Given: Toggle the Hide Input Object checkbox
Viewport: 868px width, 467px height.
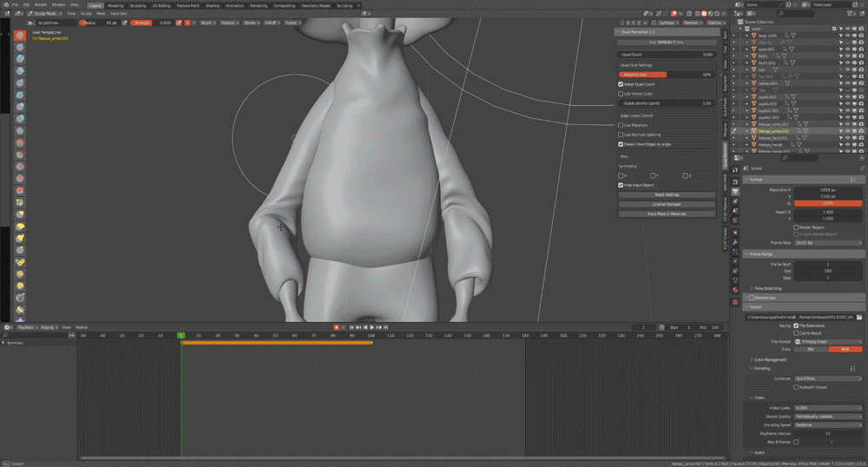Looking at the screenshot, I should [x=621, y=185].
